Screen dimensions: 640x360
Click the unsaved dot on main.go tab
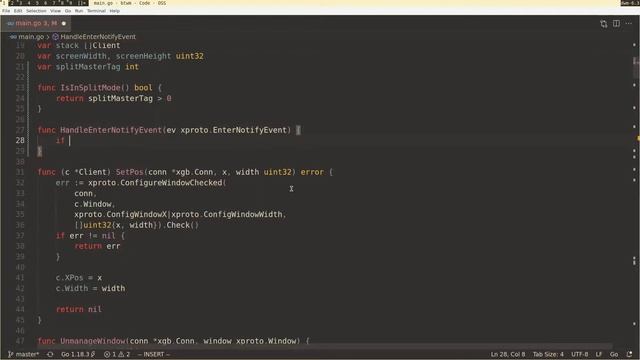tap(64, 24)
